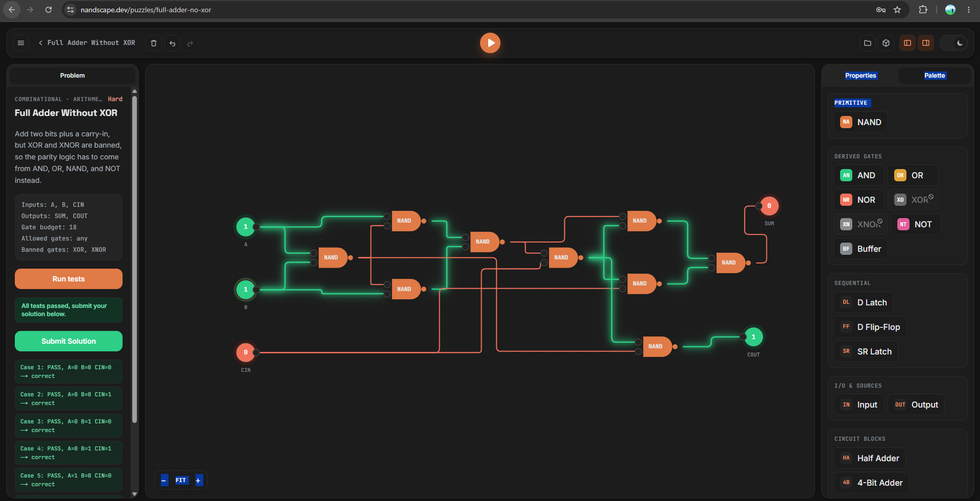Fit circuit to view with FIT

pos(181,480)
